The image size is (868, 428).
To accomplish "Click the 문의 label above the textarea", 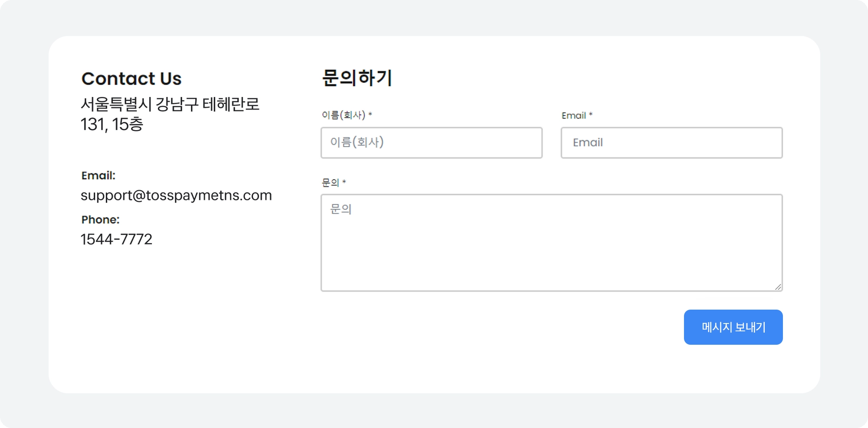I will point(330,183).
